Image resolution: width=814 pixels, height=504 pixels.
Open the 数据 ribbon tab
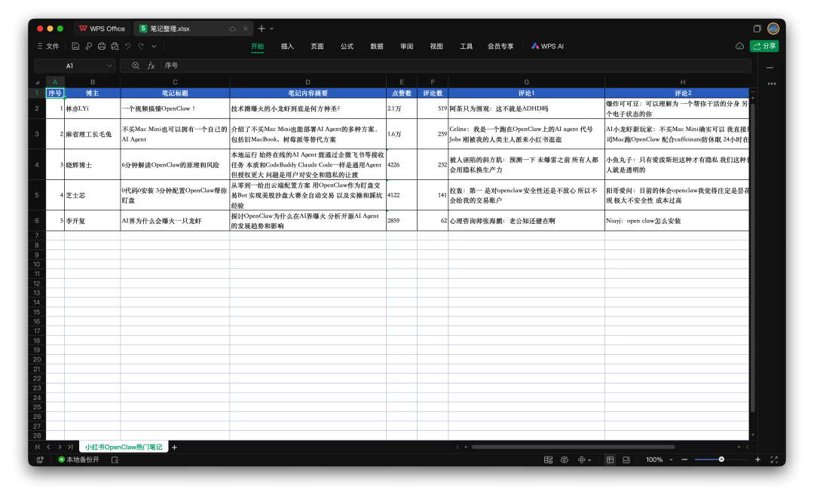(376, 46)
